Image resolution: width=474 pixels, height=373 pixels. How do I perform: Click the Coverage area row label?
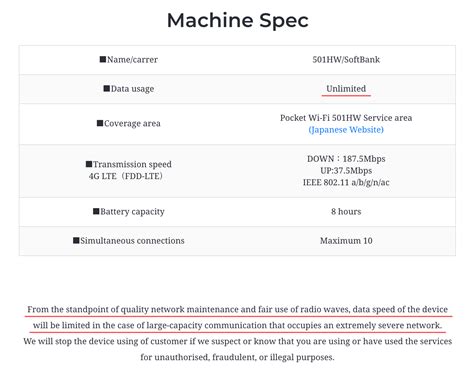(x=129, y=123)
